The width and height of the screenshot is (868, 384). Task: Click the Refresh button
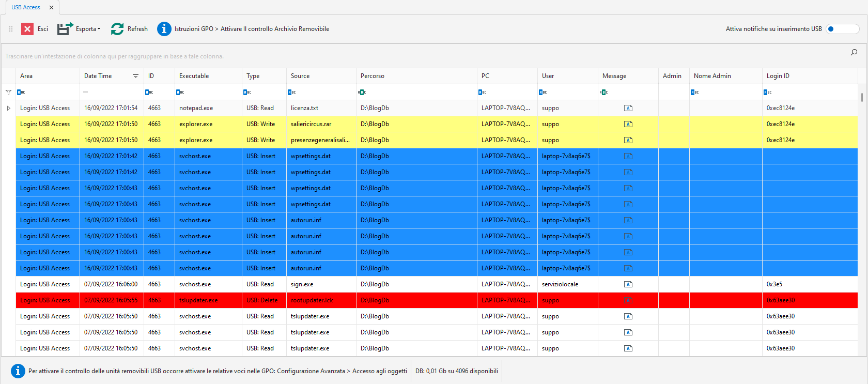(x=129, y=29)
